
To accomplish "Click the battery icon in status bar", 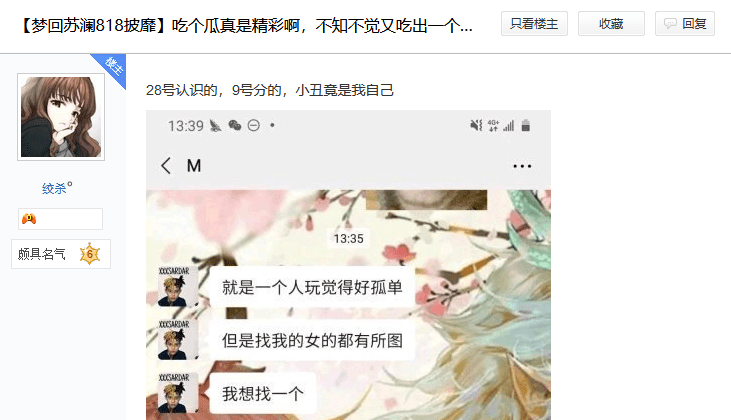I will 525,125.
